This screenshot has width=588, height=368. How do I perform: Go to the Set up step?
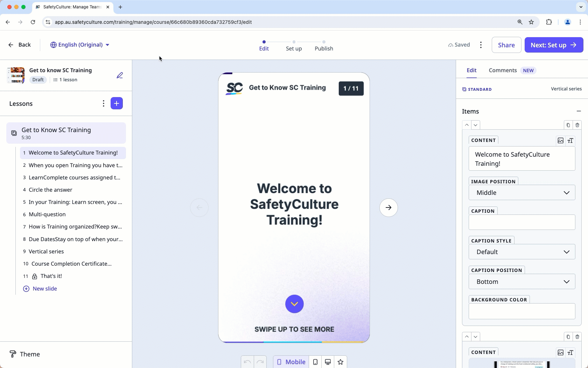tap(294, 46)
